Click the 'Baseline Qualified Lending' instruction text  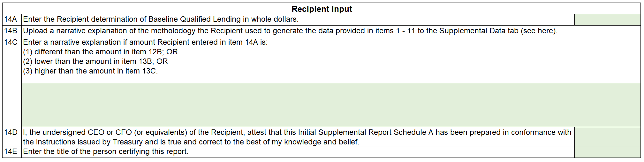click(161, 19)
